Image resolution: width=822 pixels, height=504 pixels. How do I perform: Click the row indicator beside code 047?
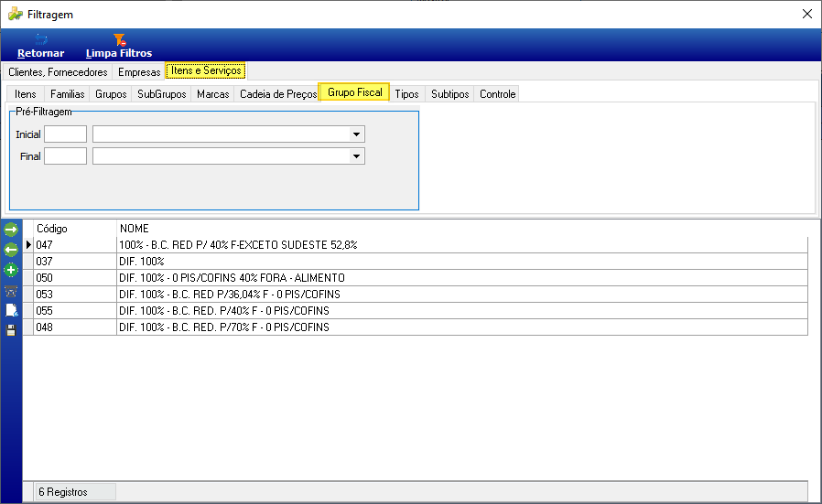(x=28, y=245)
